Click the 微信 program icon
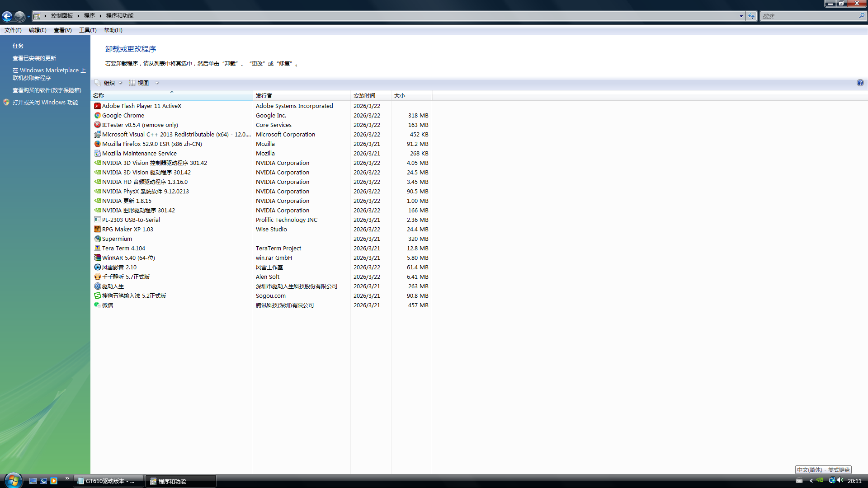Viewport: 868px width, 488px height. 97,305
